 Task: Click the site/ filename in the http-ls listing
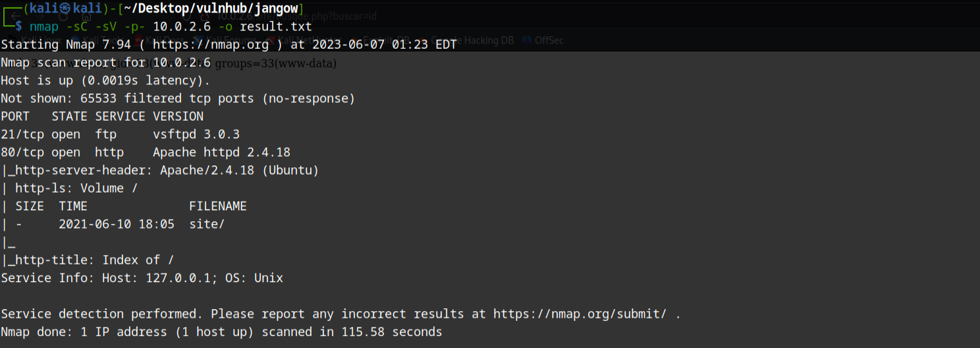[207, 224]
